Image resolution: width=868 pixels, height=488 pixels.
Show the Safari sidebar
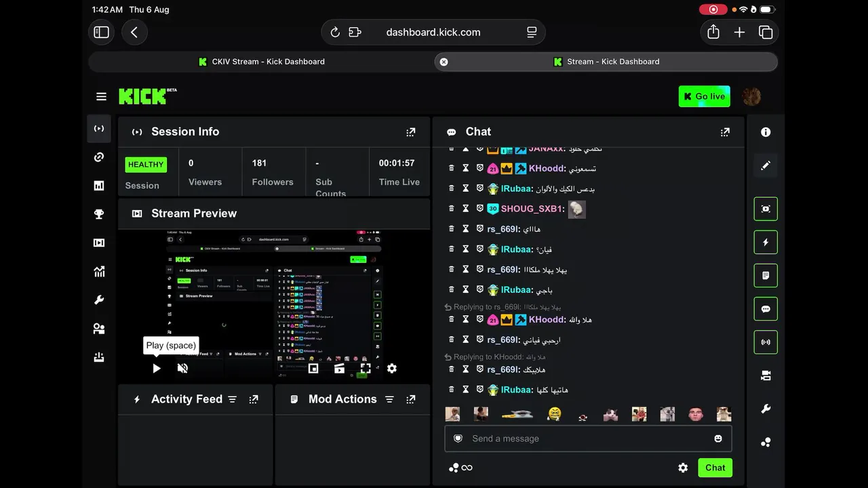click(102, 32)
